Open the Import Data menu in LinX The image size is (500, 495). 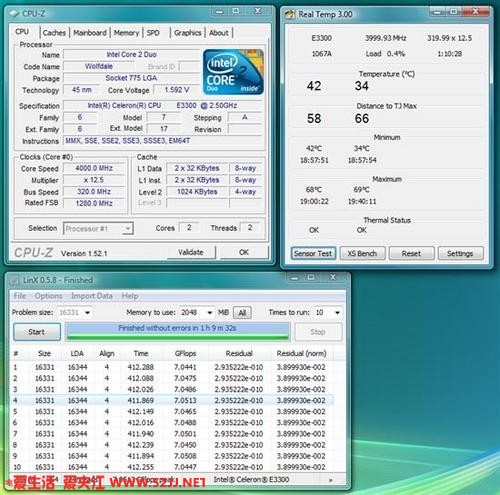(92, 296)
